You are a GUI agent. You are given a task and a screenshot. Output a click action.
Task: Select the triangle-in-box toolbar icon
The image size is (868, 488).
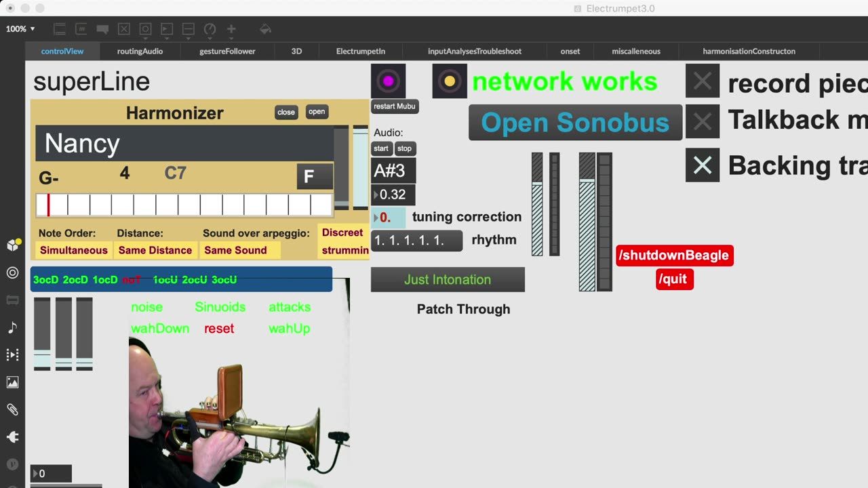167,29
